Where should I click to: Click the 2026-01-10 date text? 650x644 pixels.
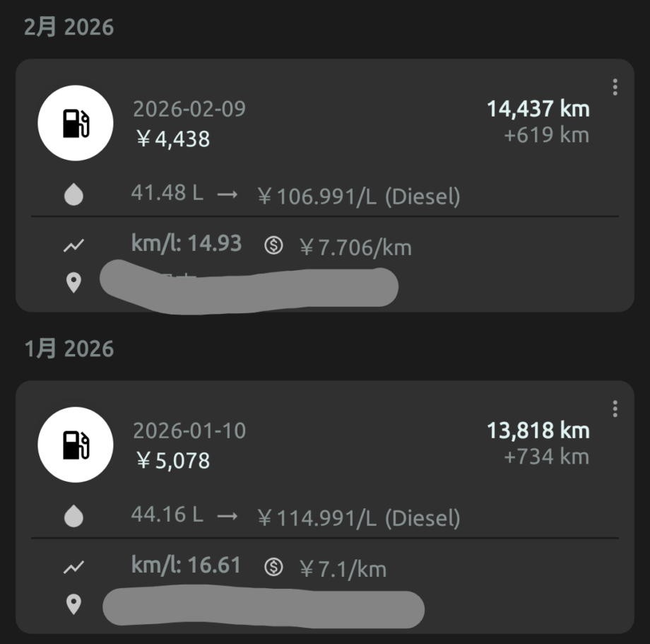click(x=189, y=431)
